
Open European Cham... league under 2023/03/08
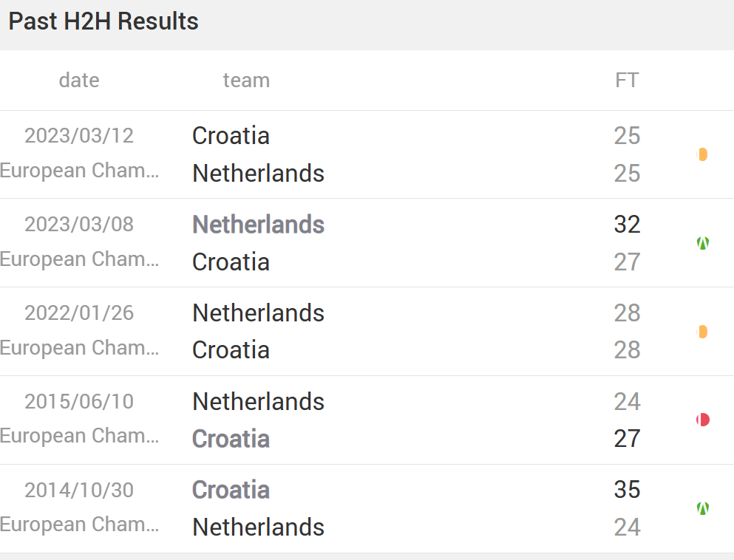coord(79,259)
